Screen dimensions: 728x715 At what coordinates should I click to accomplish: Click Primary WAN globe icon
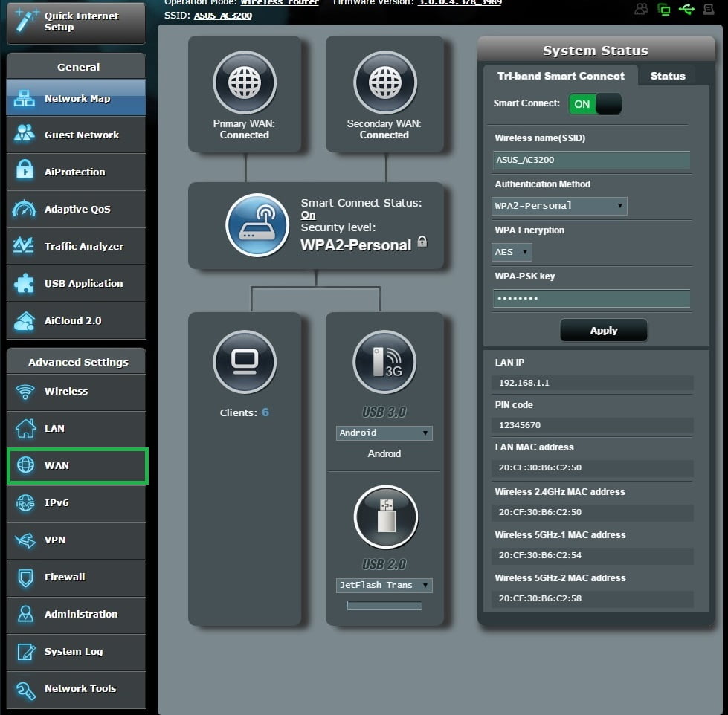click(x=245, y=82)
